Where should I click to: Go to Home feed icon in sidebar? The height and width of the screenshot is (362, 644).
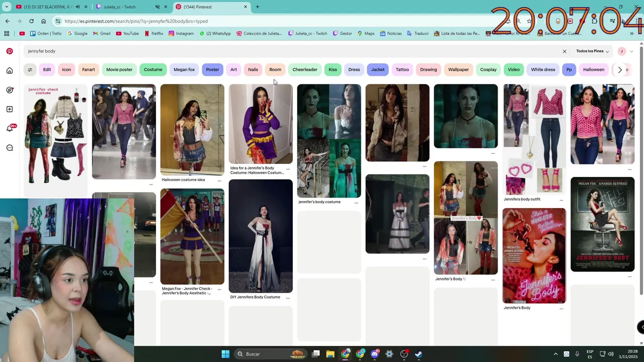(10, 70)
